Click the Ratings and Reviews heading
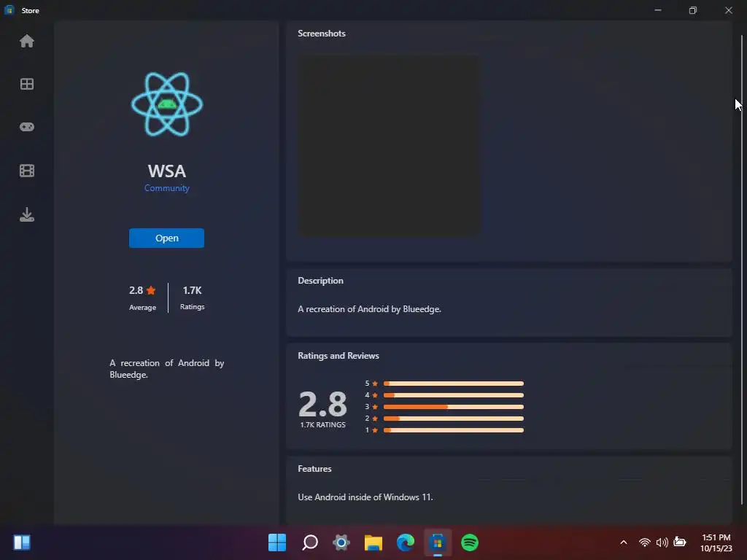Screen dimensions: 747x560 pos(338,356)
